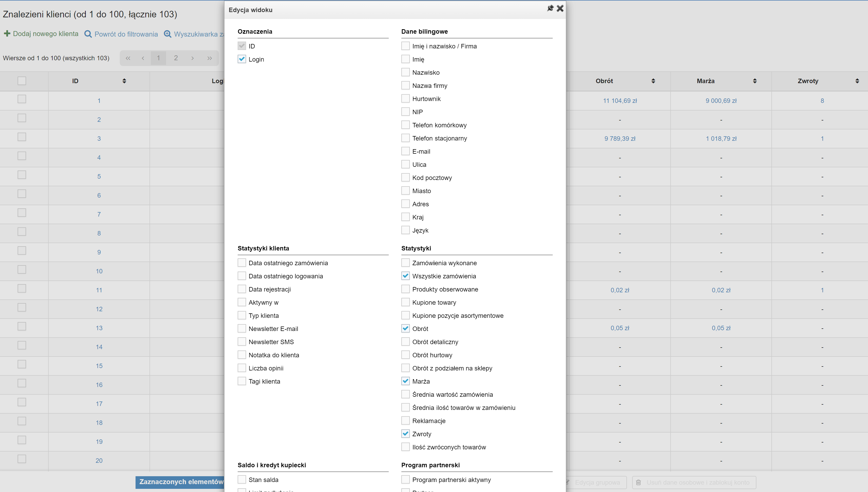The height and width of the screenshot is (492, 868).
Task: Pin the Edycja widoku dialog
Action: tap(550, 8)
